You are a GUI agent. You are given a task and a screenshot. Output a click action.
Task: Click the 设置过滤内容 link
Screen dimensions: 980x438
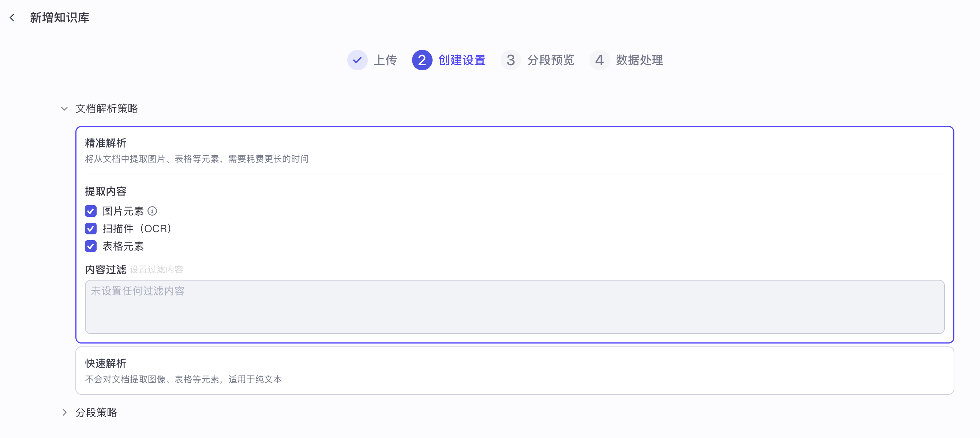click(156, 270)
